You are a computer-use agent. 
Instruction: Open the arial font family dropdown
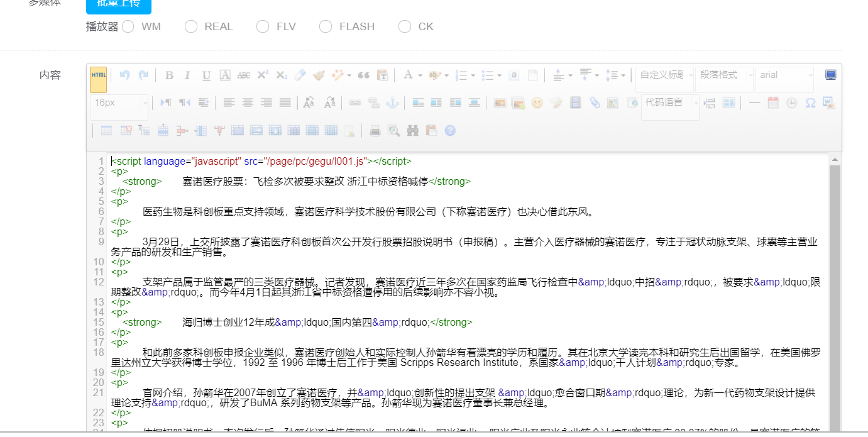click(x=784, y=75)
